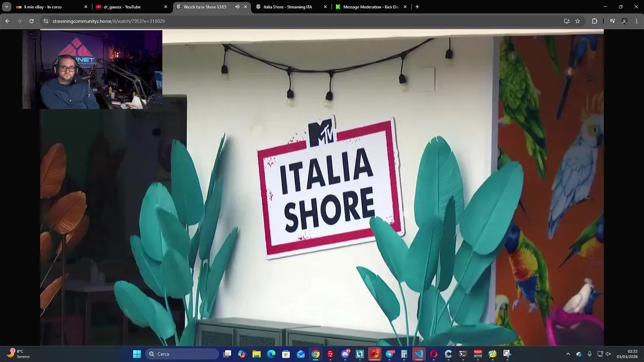
Task: Click the microphone tray icon
Action: 589,354
